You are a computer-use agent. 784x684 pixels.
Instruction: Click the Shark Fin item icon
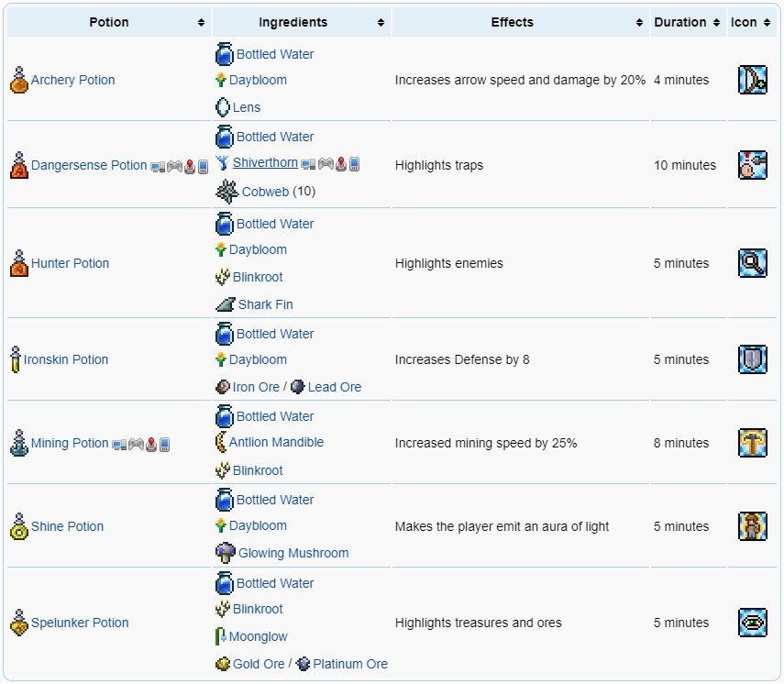pos(226,304)
